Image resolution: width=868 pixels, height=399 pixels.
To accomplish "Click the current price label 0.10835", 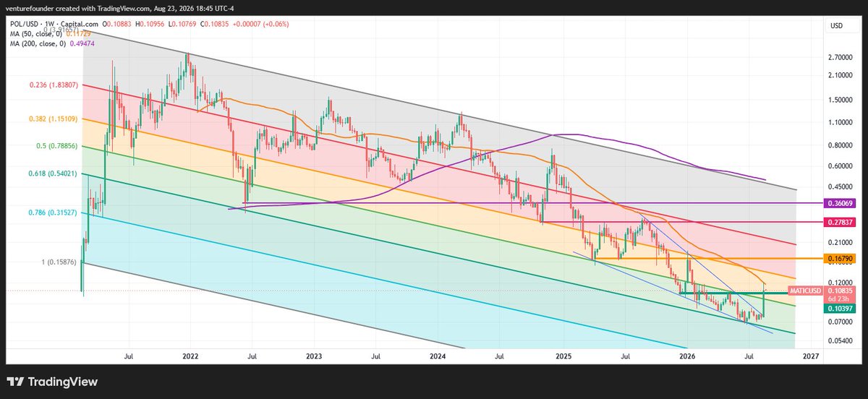I will (841, 291).
